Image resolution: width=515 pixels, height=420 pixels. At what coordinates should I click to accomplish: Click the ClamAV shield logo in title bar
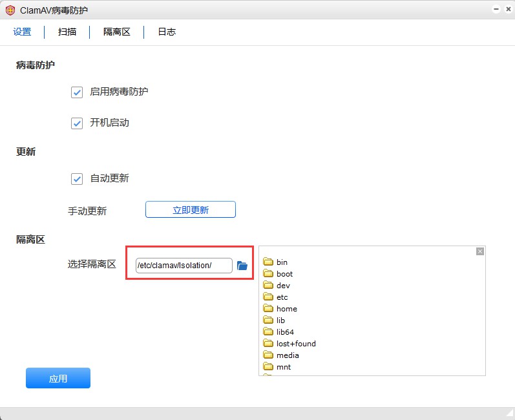point(10,10)
